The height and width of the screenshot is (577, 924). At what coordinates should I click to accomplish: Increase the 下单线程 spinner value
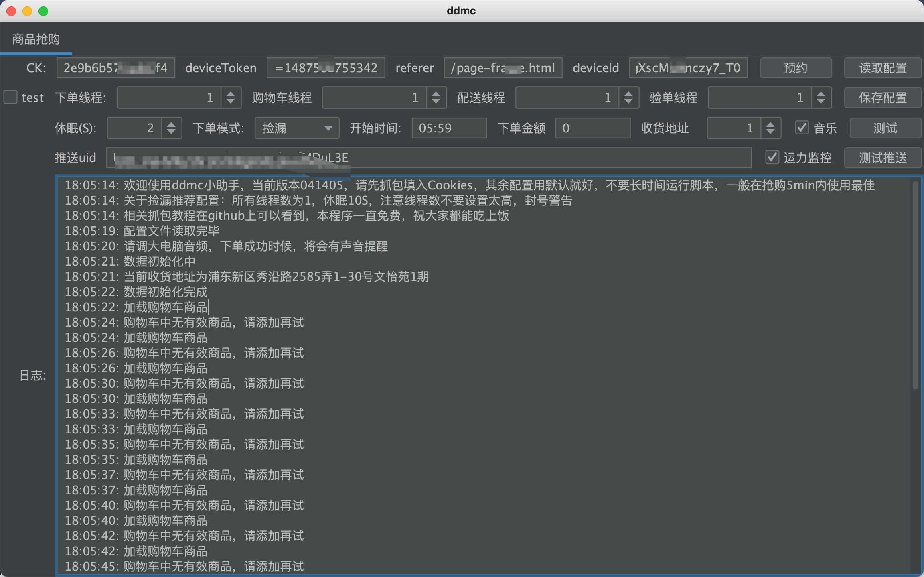231,94
